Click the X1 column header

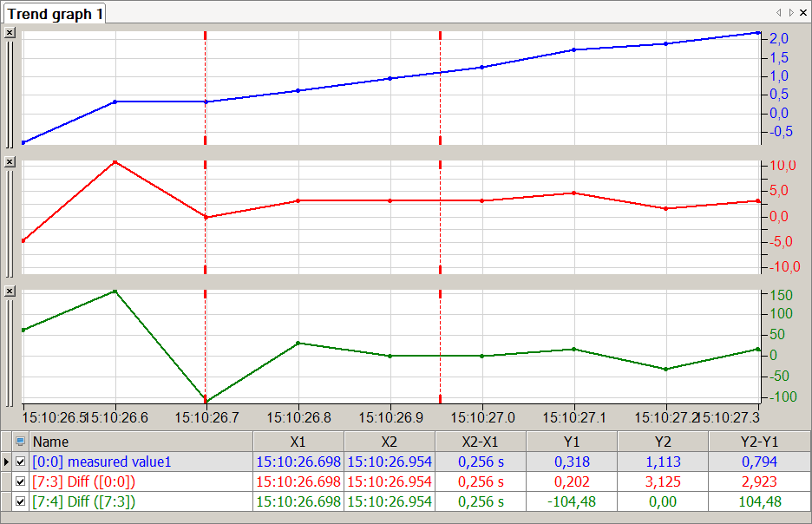tap(298, 442)
